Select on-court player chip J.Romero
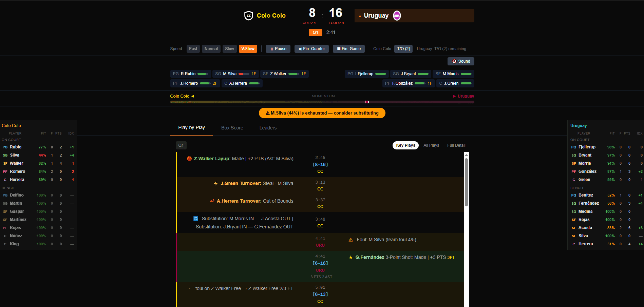This screenshot has width=644, height=307. click(195, 83)
